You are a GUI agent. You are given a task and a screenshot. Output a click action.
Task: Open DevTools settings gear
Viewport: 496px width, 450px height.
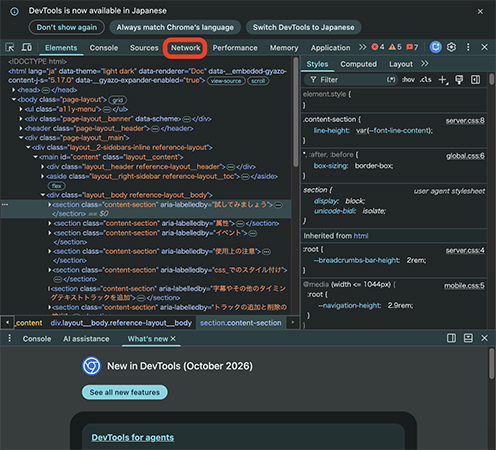point(451,47)
